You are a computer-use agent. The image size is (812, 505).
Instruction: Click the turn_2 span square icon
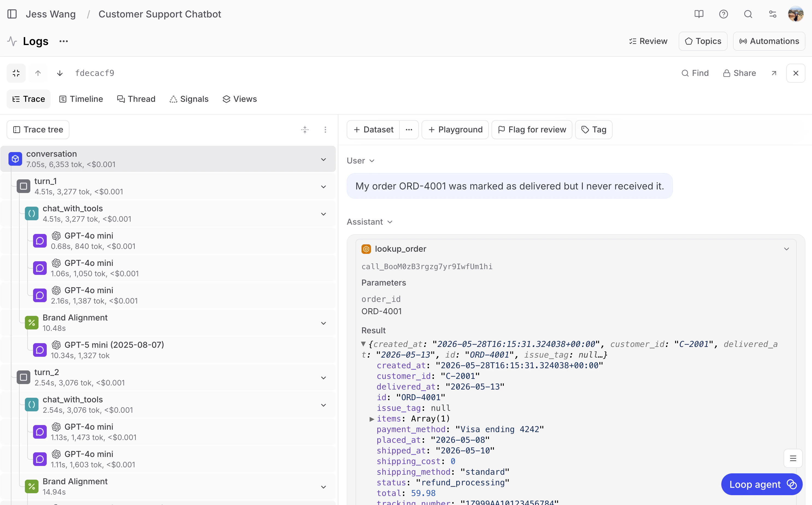click(23, 378)
